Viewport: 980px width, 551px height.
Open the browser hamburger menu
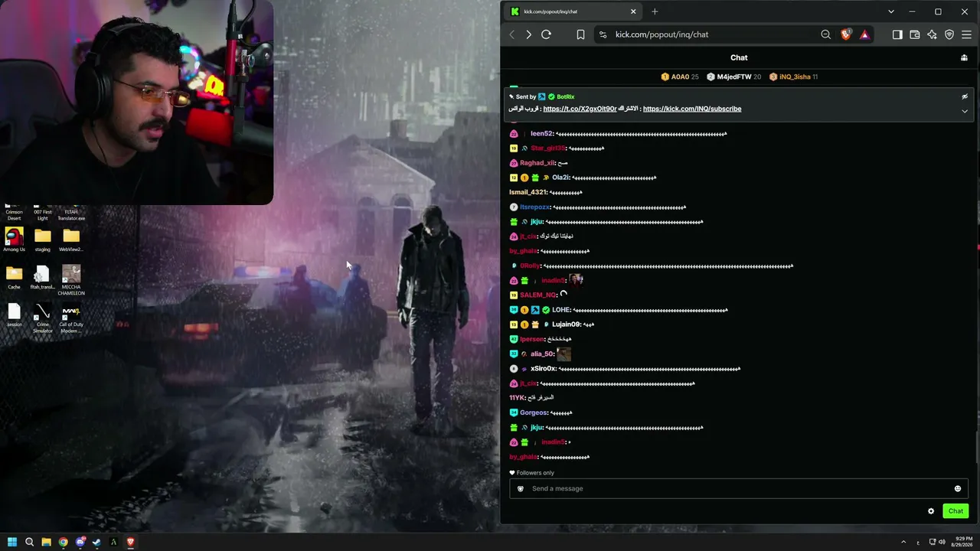(966, 34)
